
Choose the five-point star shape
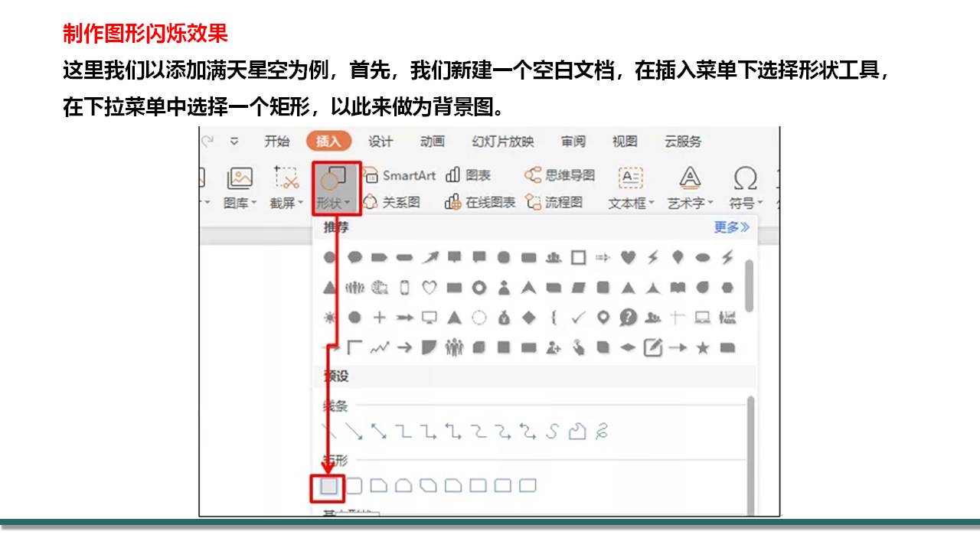tap(702, 348)
